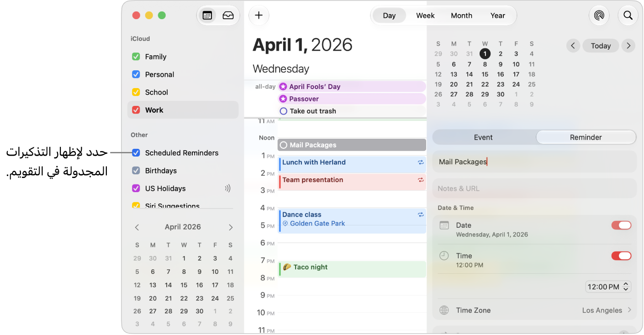Go to previous day using left chevron by Today
Screen dimensions: 644x335
click(573, 46)
